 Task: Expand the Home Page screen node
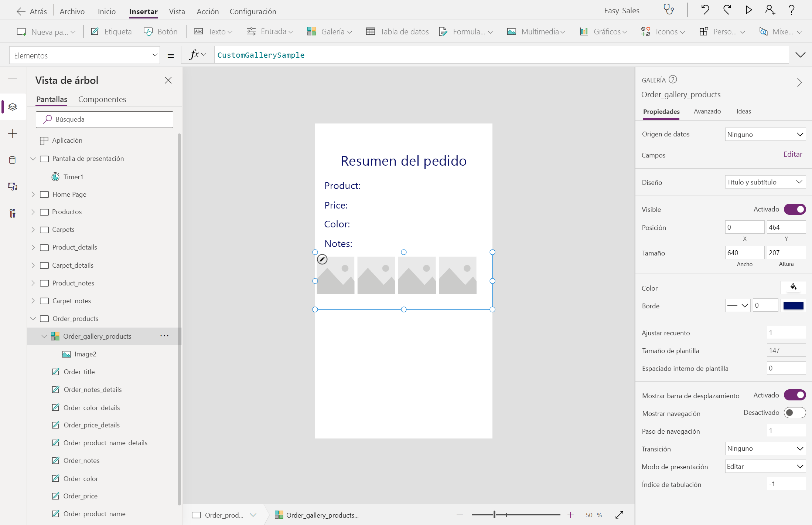33,194
